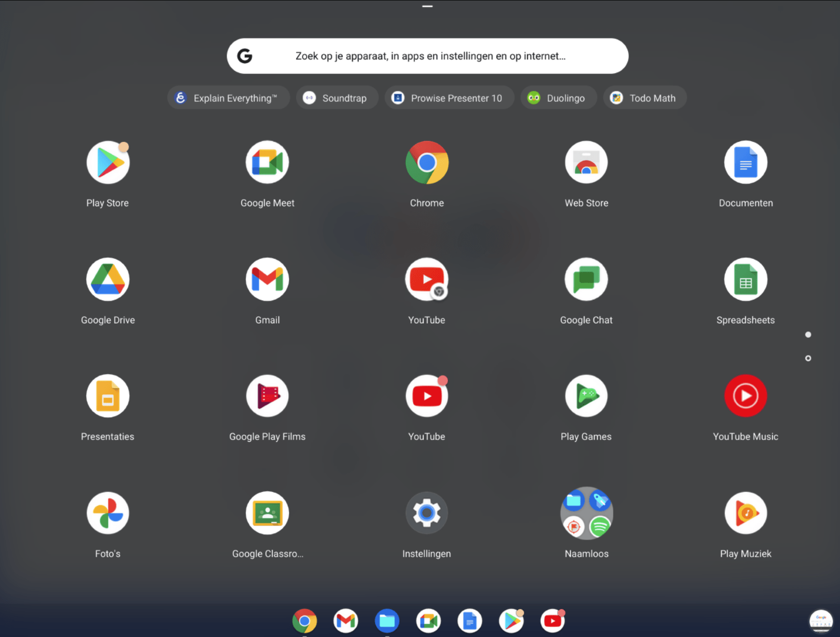Open the Play Store app in launcher grid

coord(108,163)
